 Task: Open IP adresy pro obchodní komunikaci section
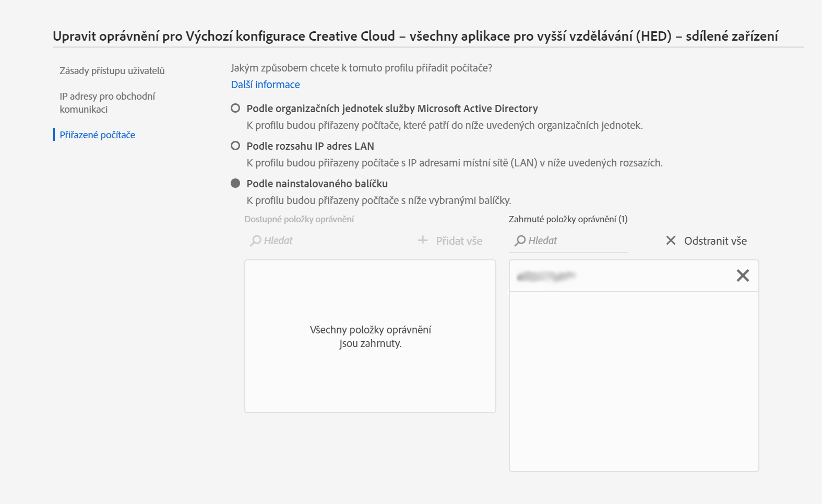click(108, 103)
